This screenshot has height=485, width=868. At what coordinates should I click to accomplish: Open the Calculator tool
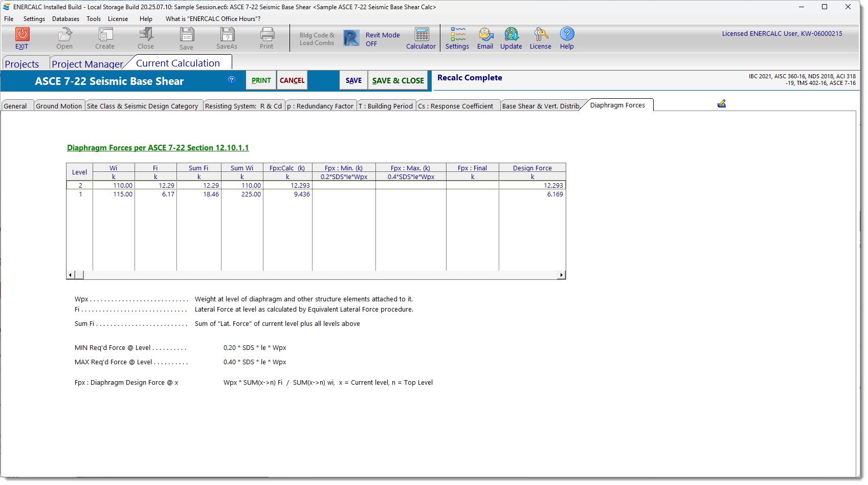tap(421, 35)
